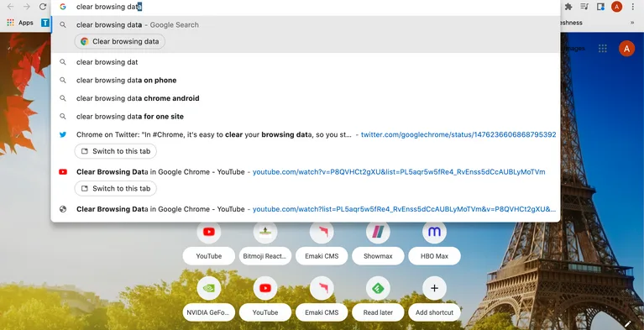The width and height of the screenshot is (644, 330).
Task: Open the second-row Emaki CMS shortcut icon
Action: pyautogui.click(x=322, y=288)
